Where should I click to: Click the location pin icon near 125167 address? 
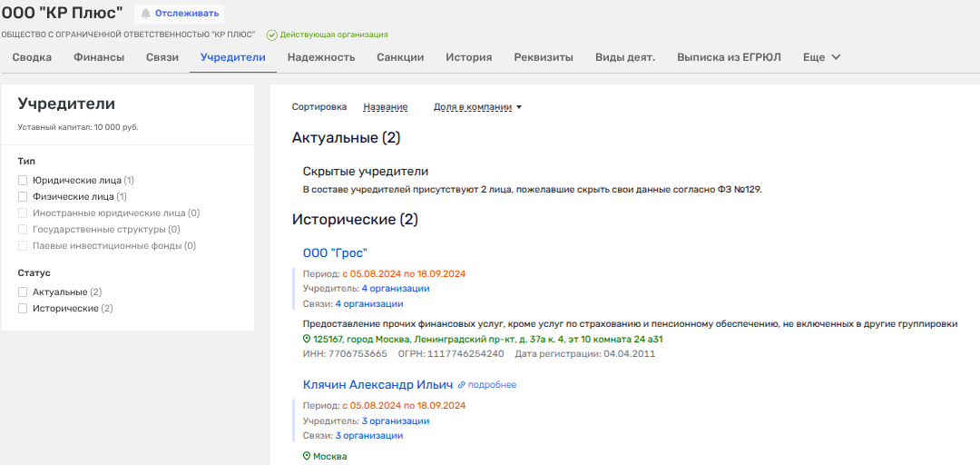point(307,339)
